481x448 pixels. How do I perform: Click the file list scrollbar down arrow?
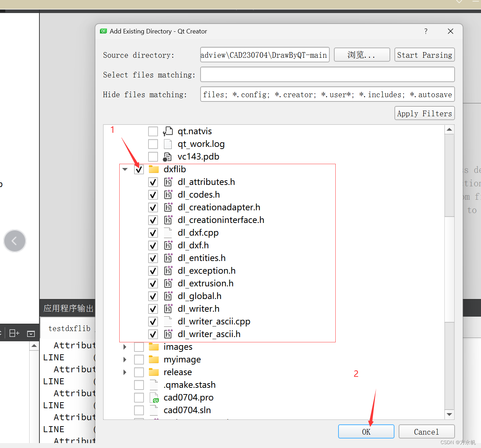[449, 415]
